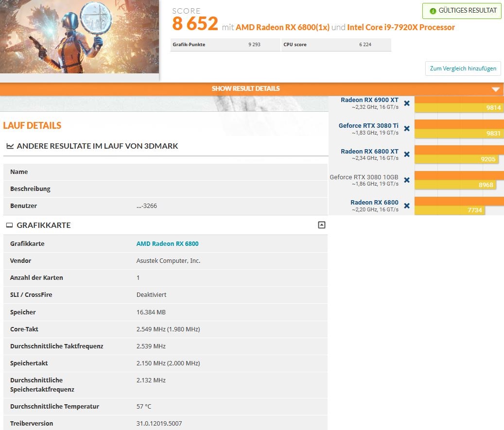Click the monitor icon beside Grafikkarte heading
This screenshot has height=430, width=504.
click(x=10, y=225)
